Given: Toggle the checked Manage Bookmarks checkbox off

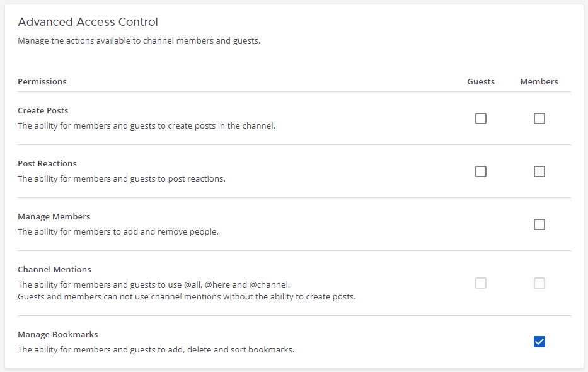Looking at the screenshot, I should [539, 342].
